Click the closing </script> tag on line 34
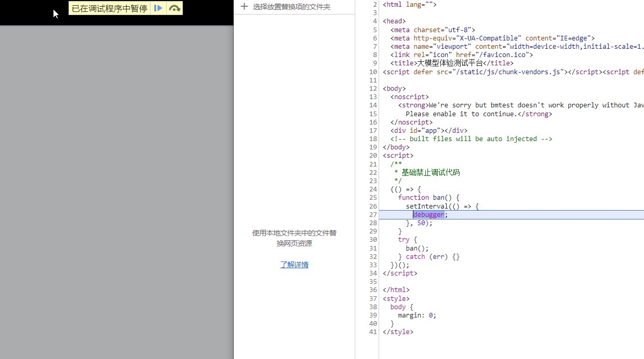Screen dimensions: 644x359 click(x=400, y=273)
